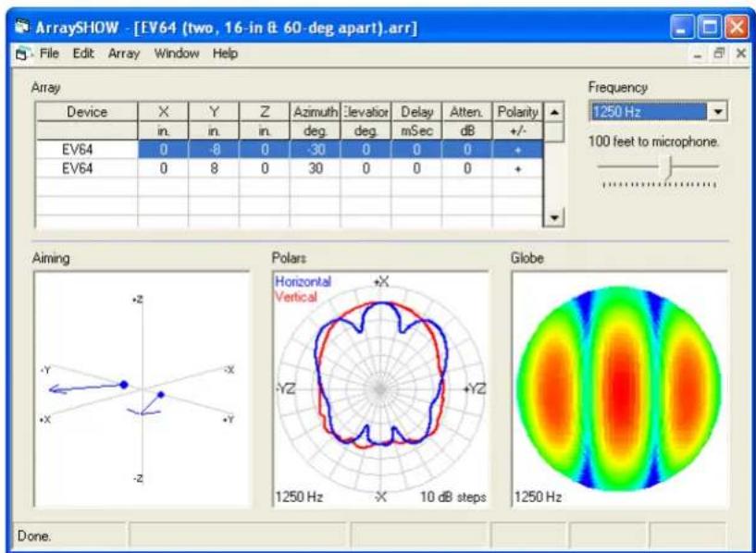Click the Polarity cell in second EV64 row
The image size is (756, 553).
(x=518, y=168)
